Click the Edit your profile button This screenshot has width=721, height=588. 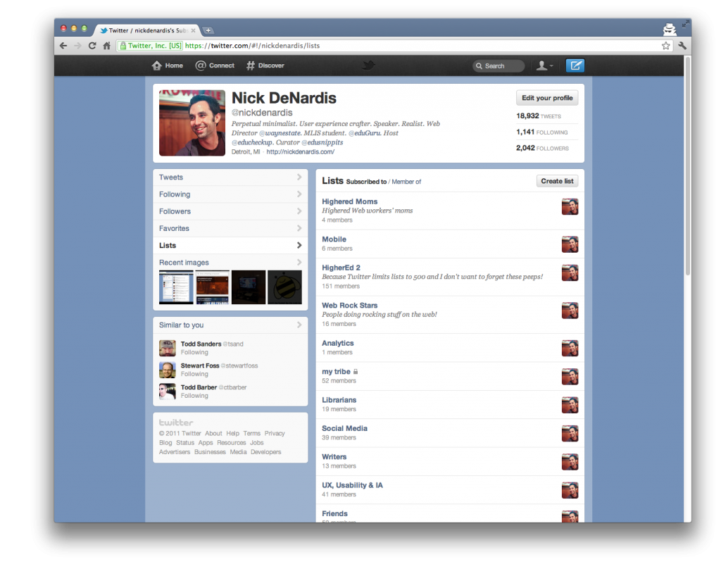tap(546, 98)
